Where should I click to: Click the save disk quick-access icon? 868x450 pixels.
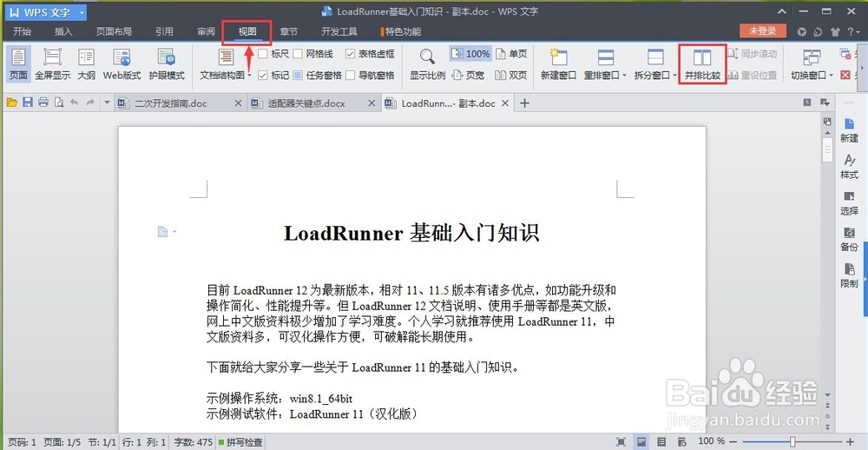(x=28, y=103)
